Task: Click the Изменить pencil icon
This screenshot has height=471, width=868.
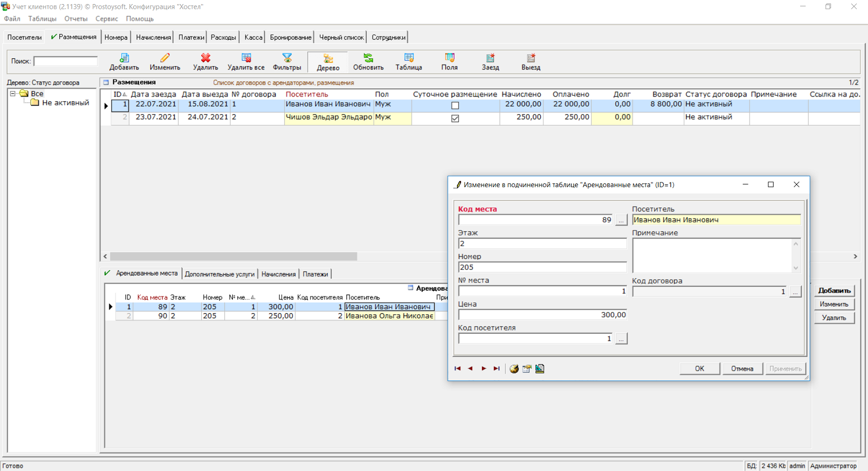Action: pyautogui.click(x=164, y=58)
